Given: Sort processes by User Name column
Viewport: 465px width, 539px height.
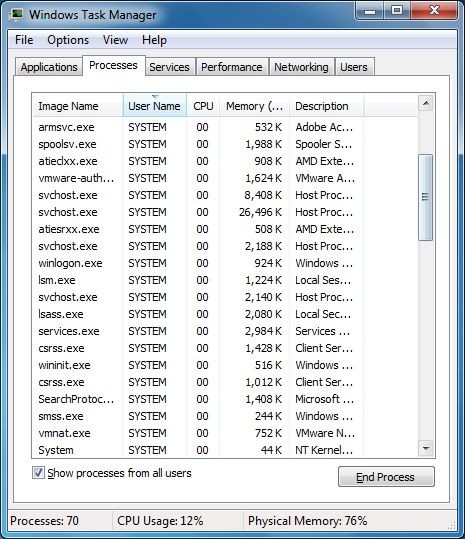Looking at the screenshot, I should pos(154,106).
